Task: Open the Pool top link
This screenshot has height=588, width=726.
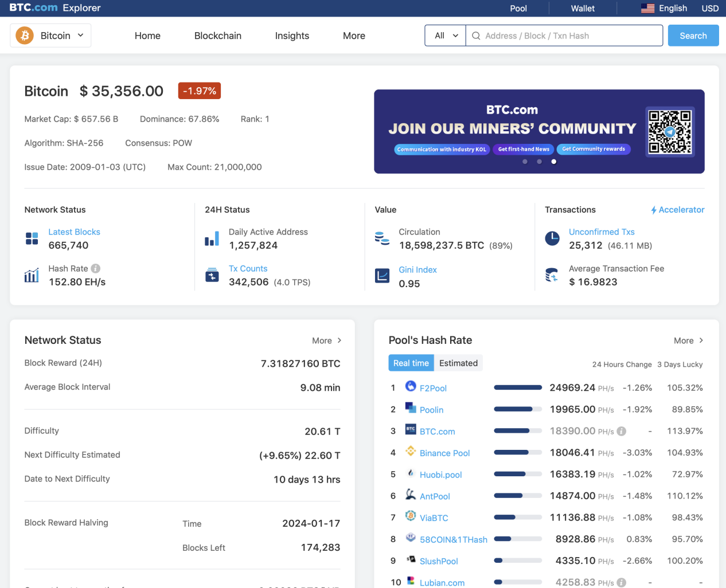Action: click(518, 8)
